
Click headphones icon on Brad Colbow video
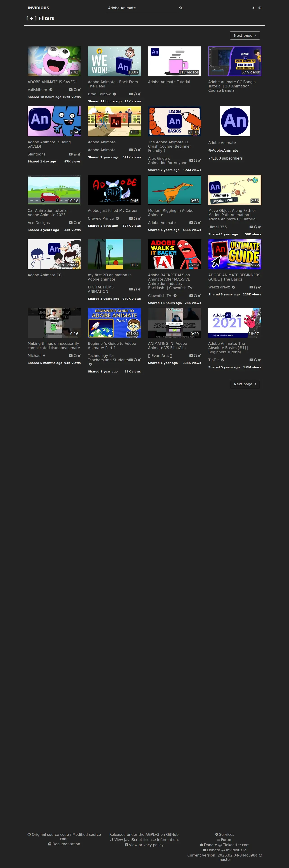click(x=135, y=94)
